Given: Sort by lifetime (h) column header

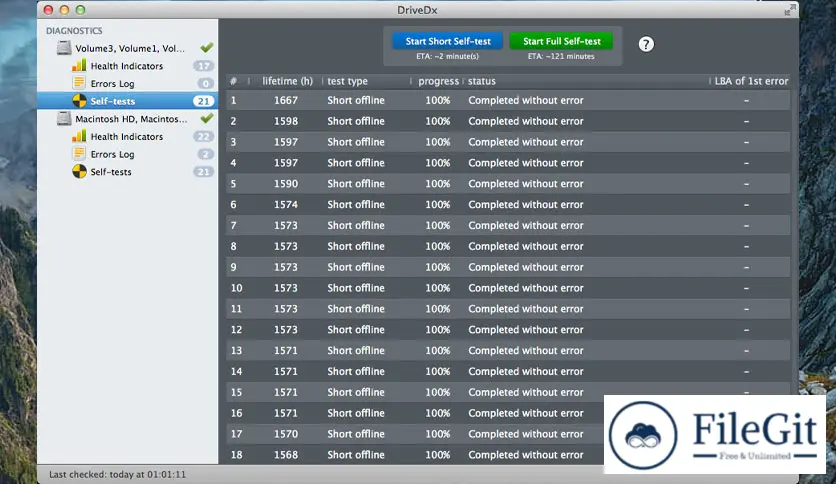Looking at the screenshot, I should coord(287,81).
